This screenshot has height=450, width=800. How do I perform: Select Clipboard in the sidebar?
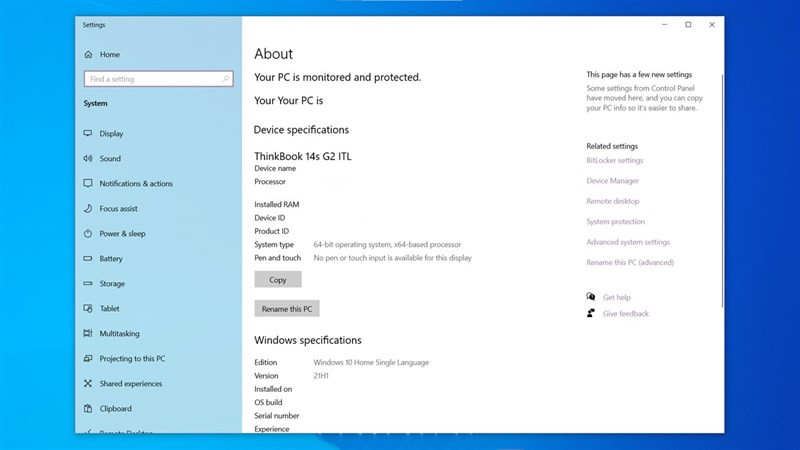115,408
